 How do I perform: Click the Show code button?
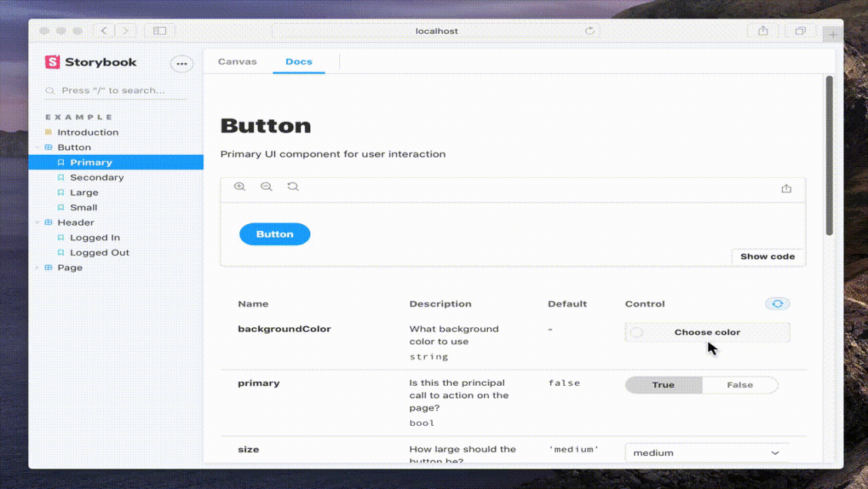coord(767,256)
